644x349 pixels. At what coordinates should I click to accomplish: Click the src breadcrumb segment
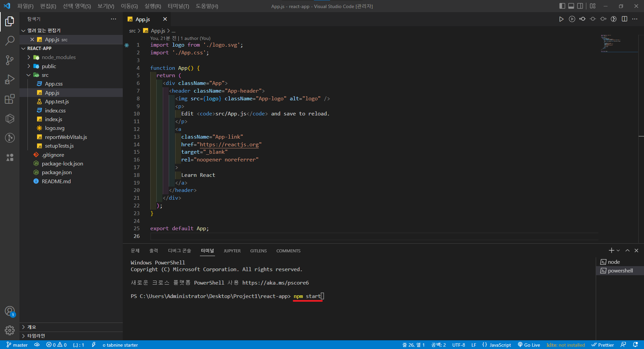(x=132, y=31)
